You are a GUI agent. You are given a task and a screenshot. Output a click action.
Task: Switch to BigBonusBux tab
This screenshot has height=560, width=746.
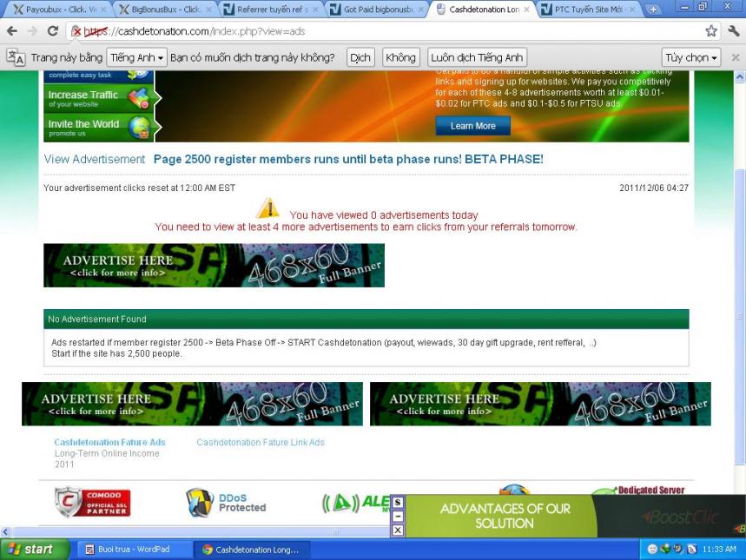click(166, 9)
